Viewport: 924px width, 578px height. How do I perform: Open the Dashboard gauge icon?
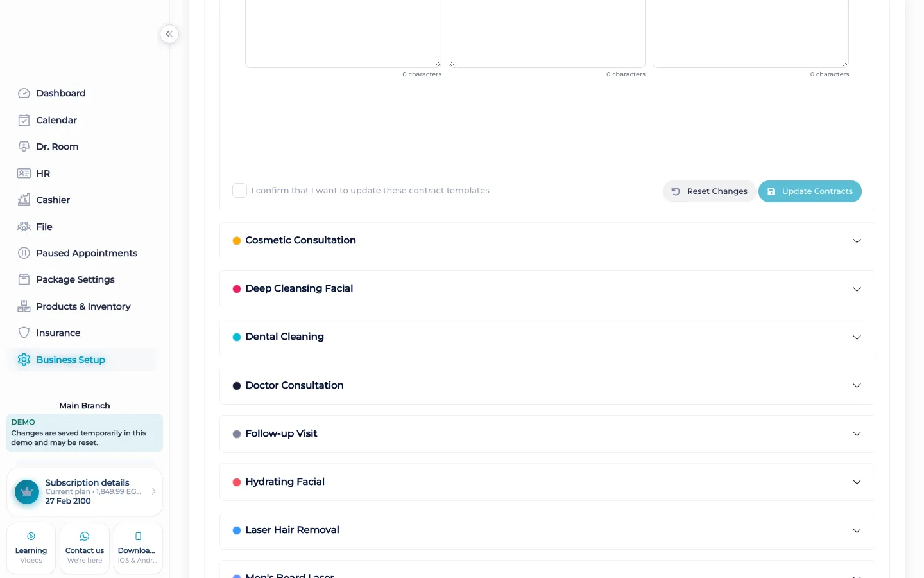point(24,93)
